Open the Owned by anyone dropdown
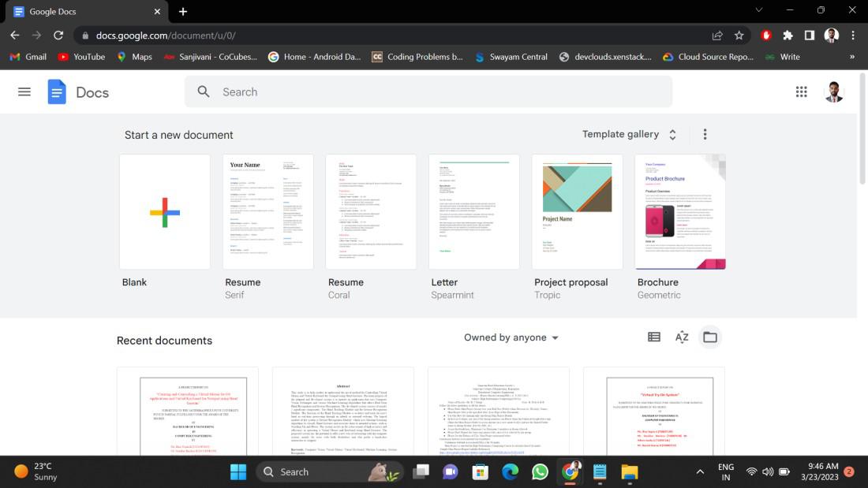 click(511, 337)
